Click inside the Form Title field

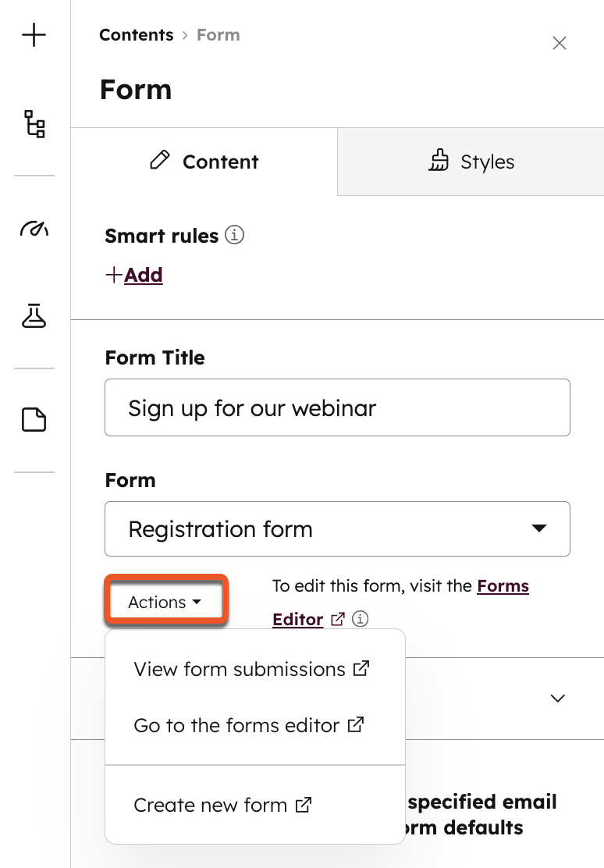pyautogui.click(x=337, y=407)
